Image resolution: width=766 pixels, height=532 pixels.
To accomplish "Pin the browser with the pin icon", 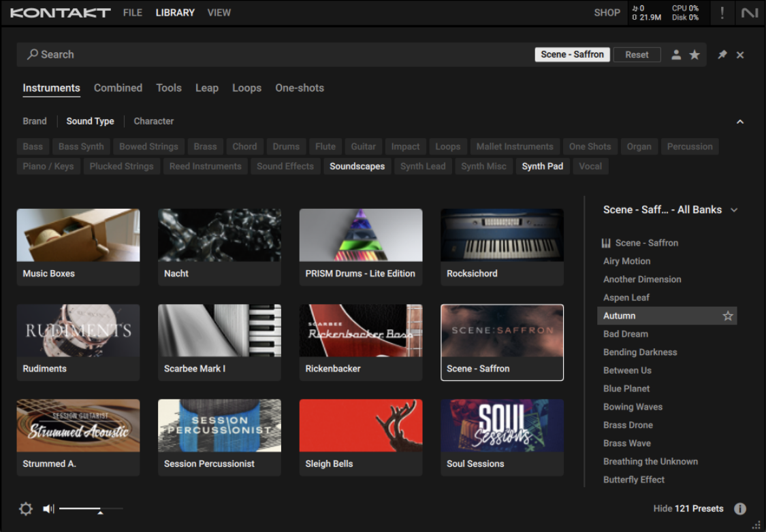I will point(722,54).
